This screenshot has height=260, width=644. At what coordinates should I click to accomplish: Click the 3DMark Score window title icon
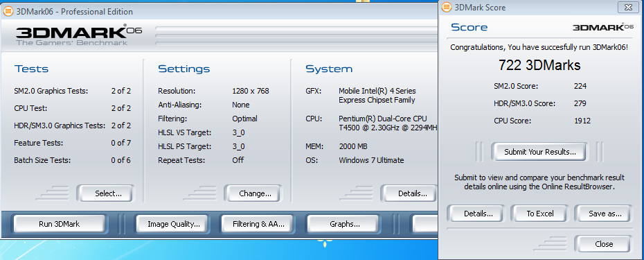click(x=446, y=8)
